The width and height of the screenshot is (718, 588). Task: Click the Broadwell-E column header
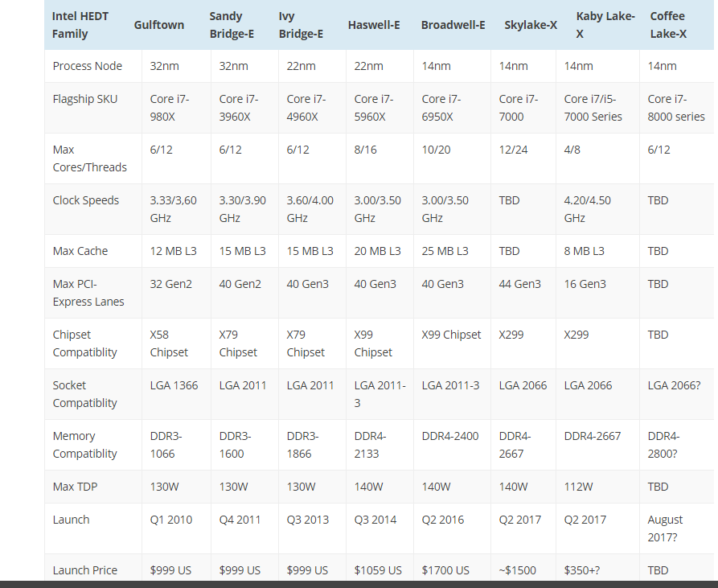(x=453, y=25)
